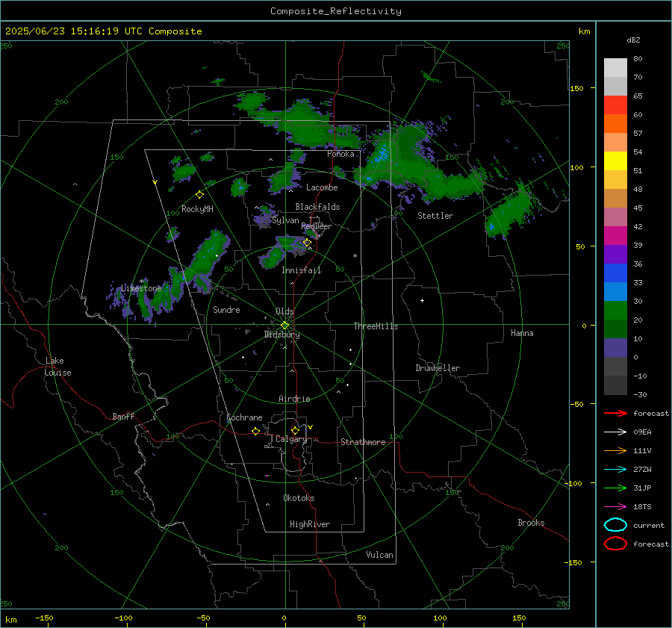Click the yellow diamond marker above Calgary label
The height and width of the screenshot is (628, 672).
pos(295,430)
